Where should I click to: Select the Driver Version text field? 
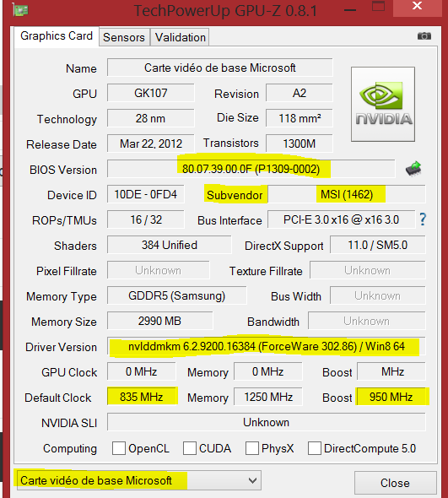(x=266, y=346)
